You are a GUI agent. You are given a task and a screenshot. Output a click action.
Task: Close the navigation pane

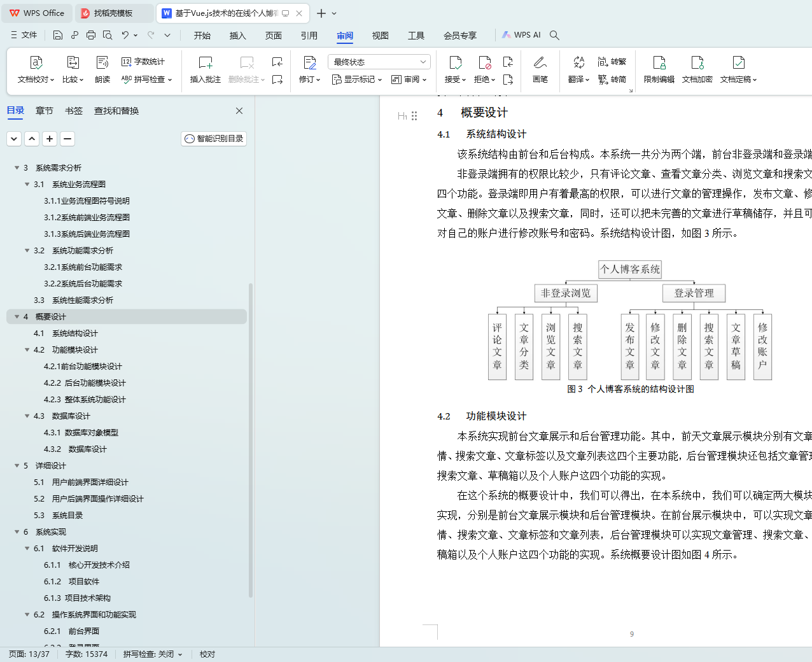coord(239,111)
